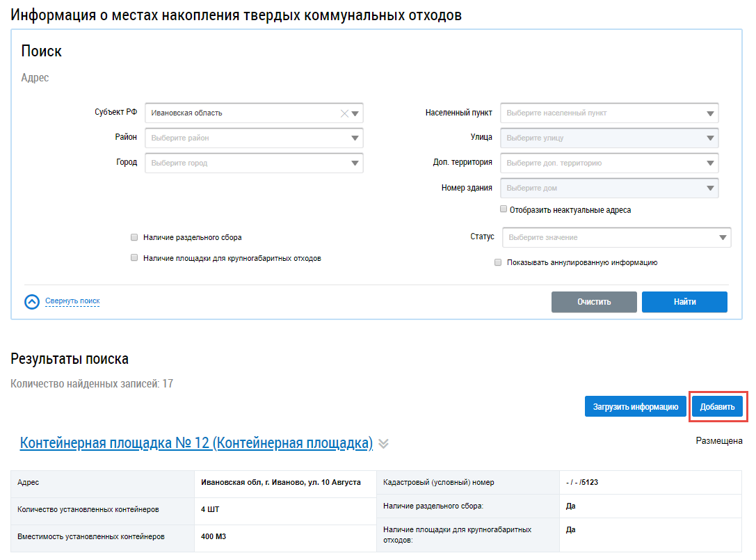The image size is (756, 560).
Task: Check Наличие площадки для крупногабаритных отходов
Action: click(134, 258)
